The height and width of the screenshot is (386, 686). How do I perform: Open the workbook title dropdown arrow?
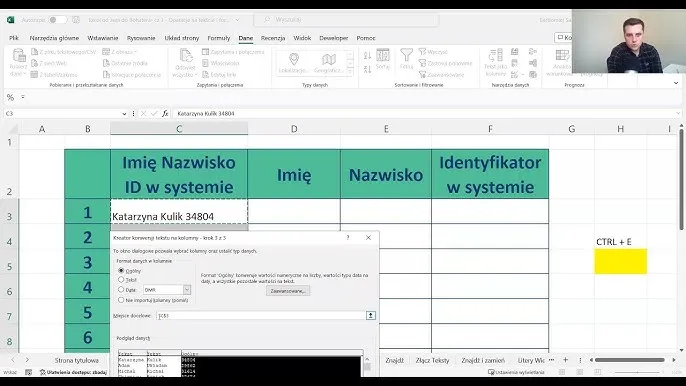click(x=238, y=20)
